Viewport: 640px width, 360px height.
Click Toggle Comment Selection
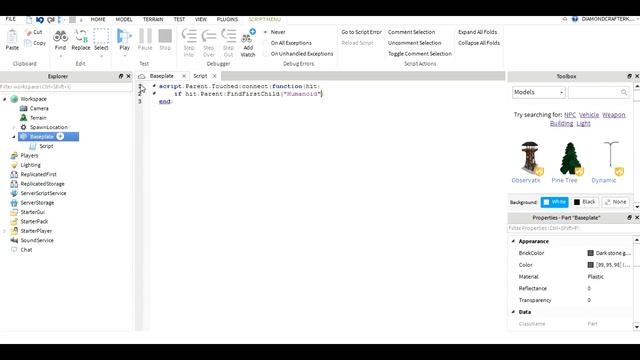pos(420,54)
